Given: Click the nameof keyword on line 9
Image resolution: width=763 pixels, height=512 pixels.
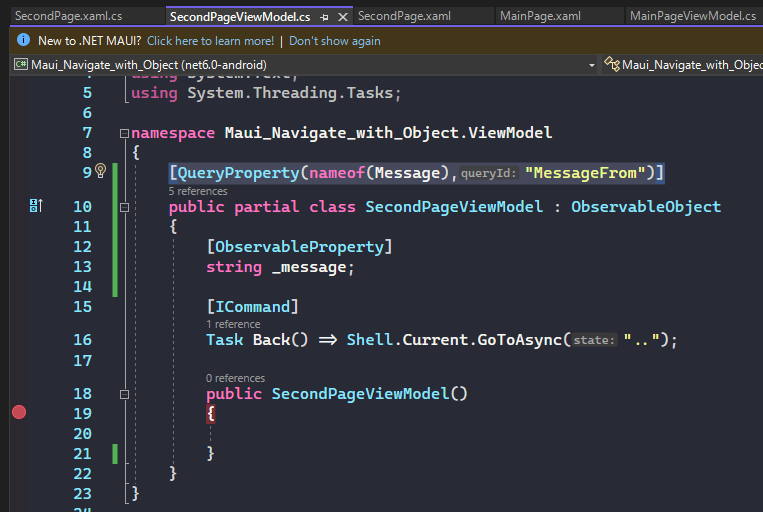Looking at the screenshot, I should tap(337, 173).
